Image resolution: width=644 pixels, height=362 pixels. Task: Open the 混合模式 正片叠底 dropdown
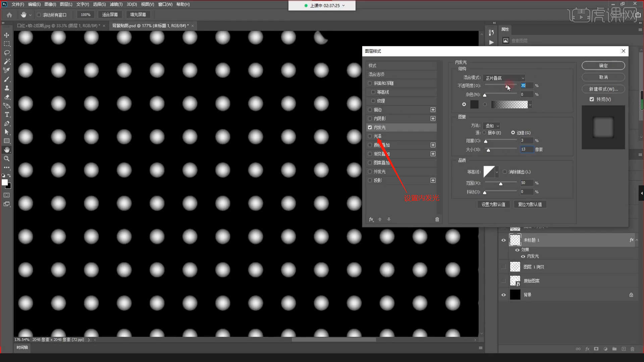pos(504,78)
